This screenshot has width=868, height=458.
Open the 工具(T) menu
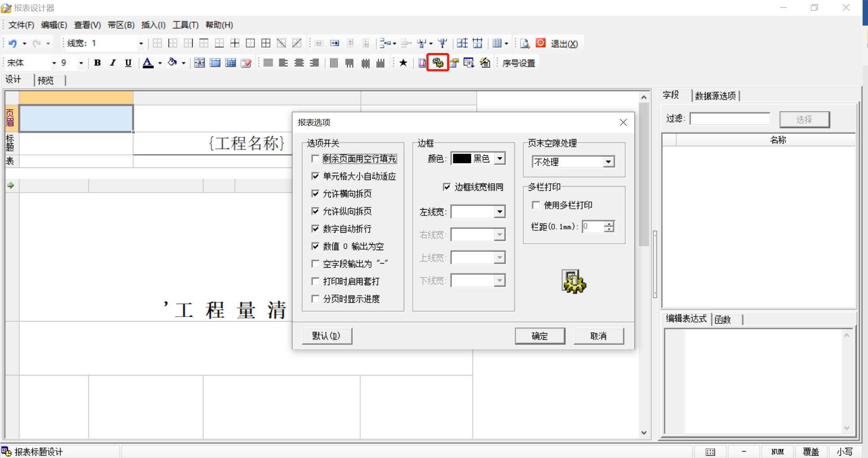[x=185, y=25]
